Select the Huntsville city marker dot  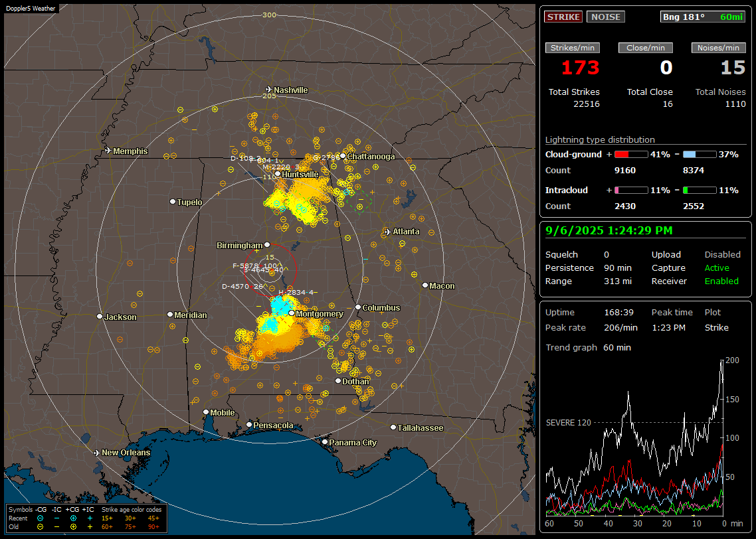click(278, 174)
